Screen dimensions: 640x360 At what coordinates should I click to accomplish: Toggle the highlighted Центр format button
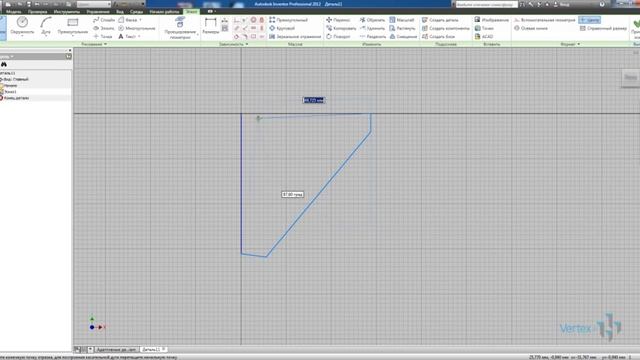(589, 20)
